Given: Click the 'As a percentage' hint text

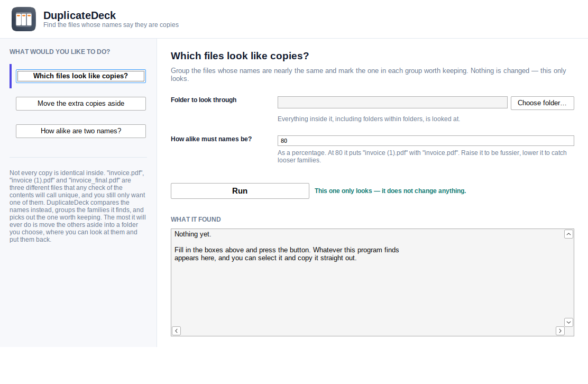Looking at the screenshot, I should pos(422,157).
